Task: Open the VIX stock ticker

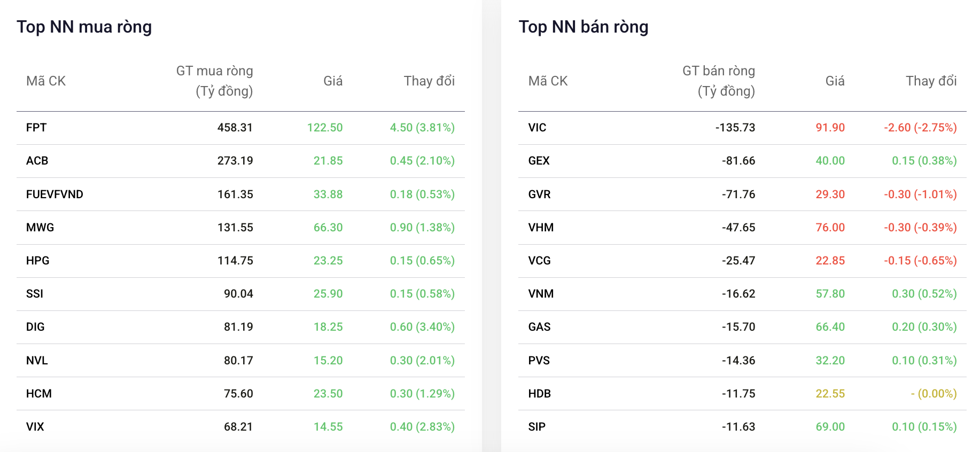Action: coord(35,427)
